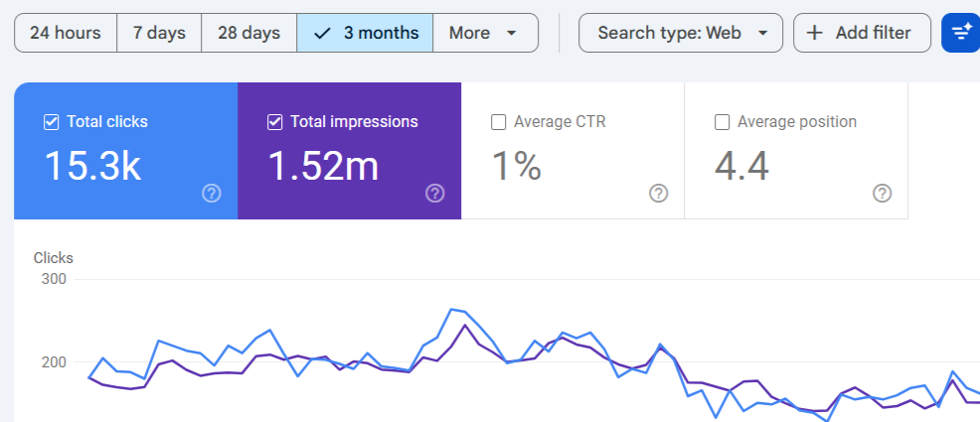Click the 15.3k total clicks value
The image size is (980, 422).
(92, 166)
